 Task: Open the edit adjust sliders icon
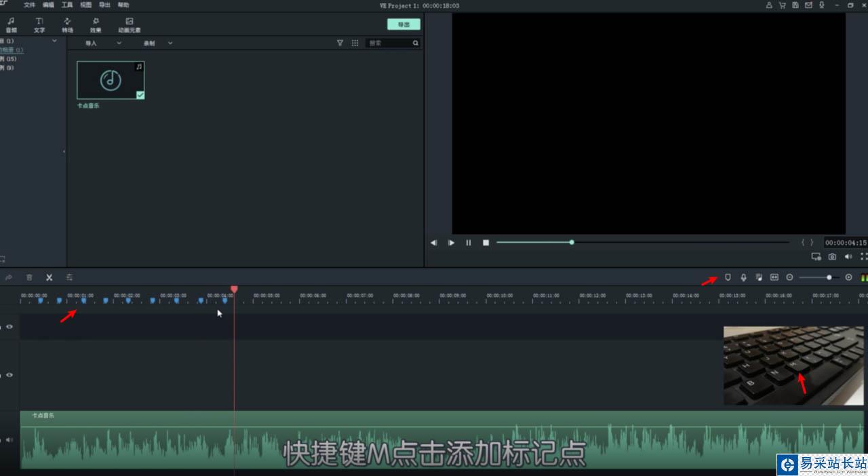pos(69,277)
